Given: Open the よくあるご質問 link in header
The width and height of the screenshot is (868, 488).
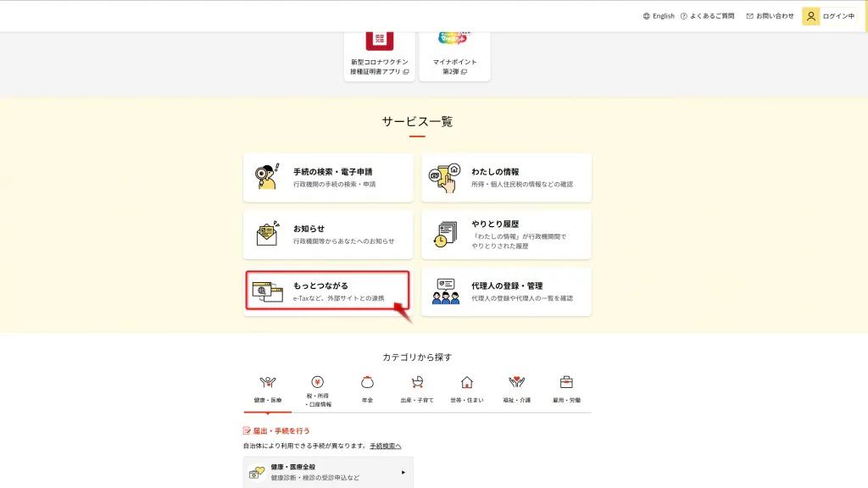Looking at the screenshot, I should [707, 16].
